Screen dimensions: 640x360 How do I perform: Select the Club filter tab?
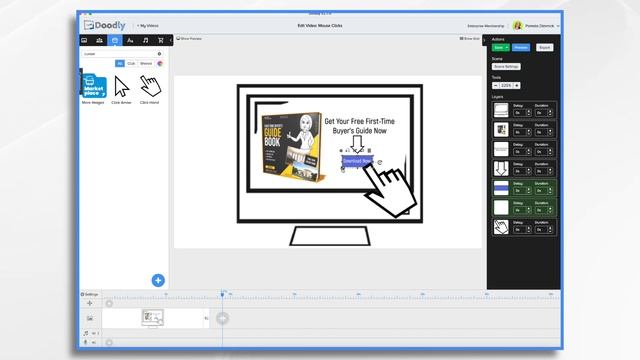pos(131,63)
